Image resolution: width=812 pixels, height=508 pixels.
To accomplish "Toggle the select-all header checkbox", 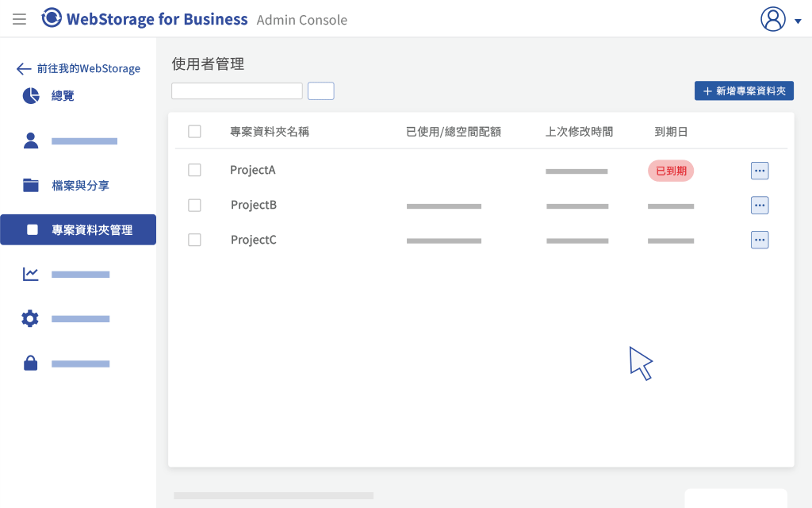I will (x=195, y=132).
